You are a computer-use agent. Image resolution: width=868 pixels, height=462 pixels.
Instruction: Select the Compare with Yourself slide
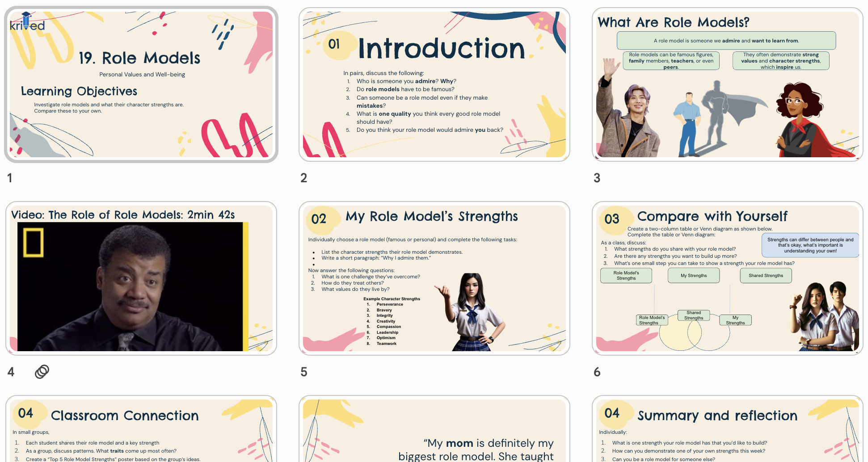pos(727,278)
